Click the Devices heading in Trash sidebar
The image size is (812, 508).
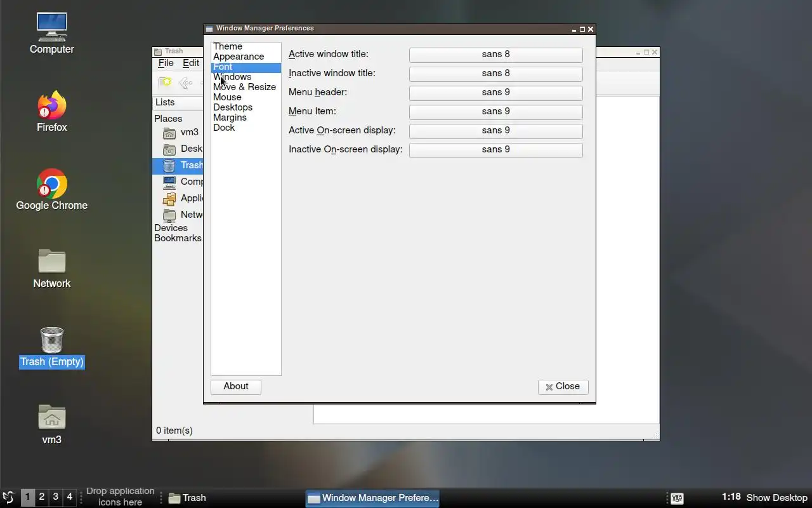171,228
